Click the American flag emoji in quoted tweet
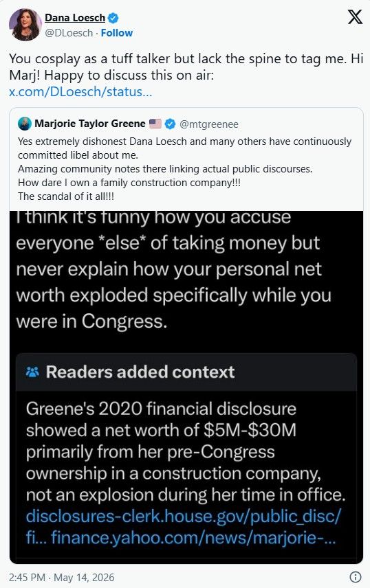Image resolution: width=370 pixels, height=588 pixels. (155, 124)
